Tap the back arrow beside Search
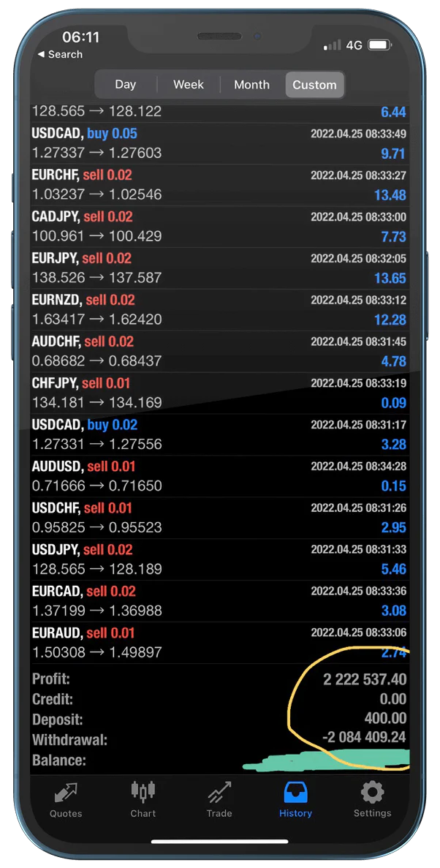 point(42,55)
